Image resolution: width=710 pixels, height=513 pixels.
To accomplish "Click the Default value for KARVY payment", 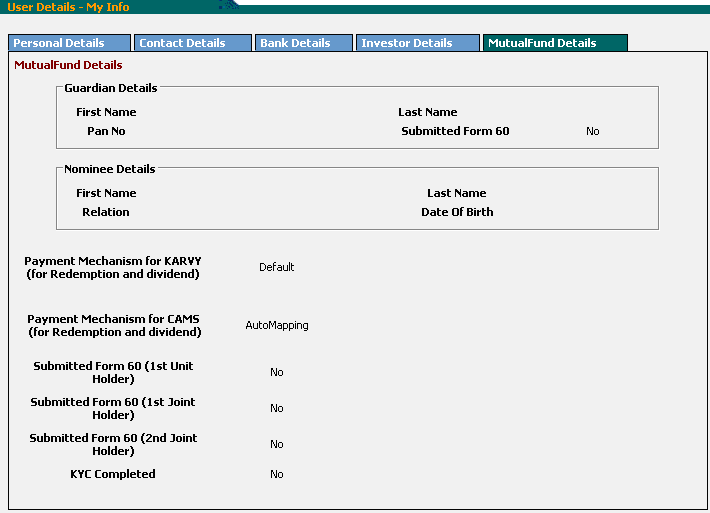I will pyautogui.click(x=276, y=267).
